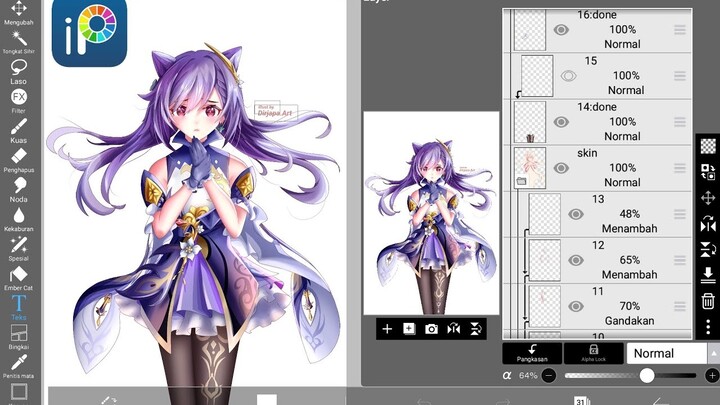Increase opacity with plus button
The width and height of the screenshot is (720, 405).
(x=712, y=376)
